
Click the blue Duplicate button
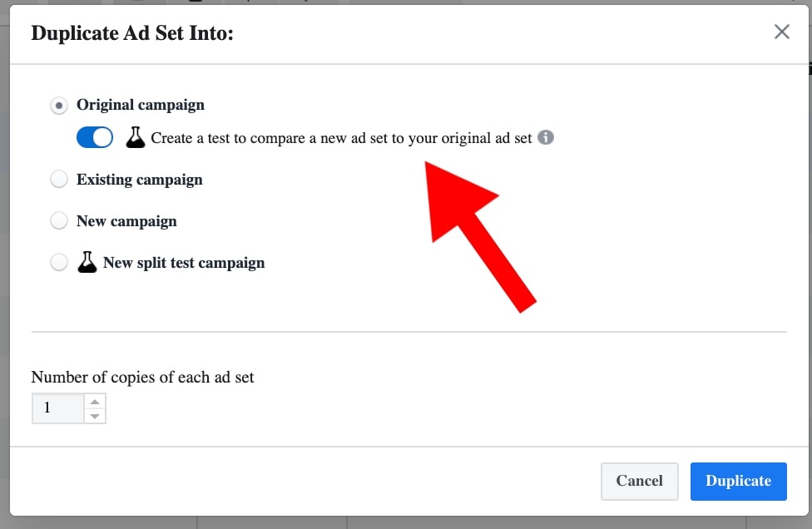pos(738,481)
